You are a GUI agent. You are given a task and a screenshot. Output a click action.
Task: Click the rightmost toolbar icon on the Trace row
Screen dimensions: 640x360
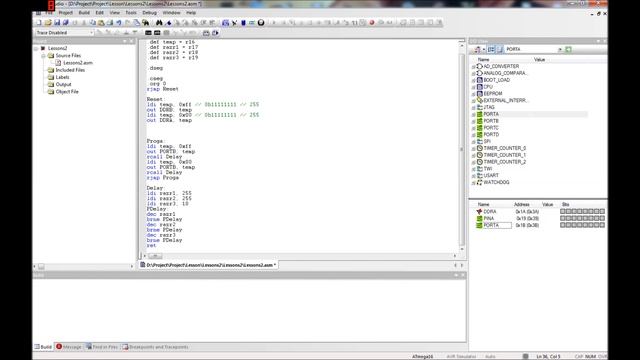(x=215, y=33)
